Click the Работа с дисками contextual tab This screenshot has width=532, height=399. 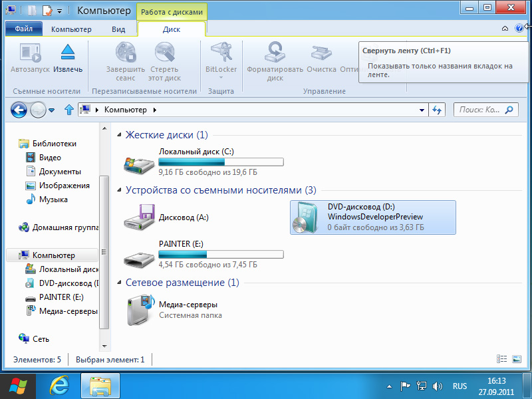coord(172,12)
